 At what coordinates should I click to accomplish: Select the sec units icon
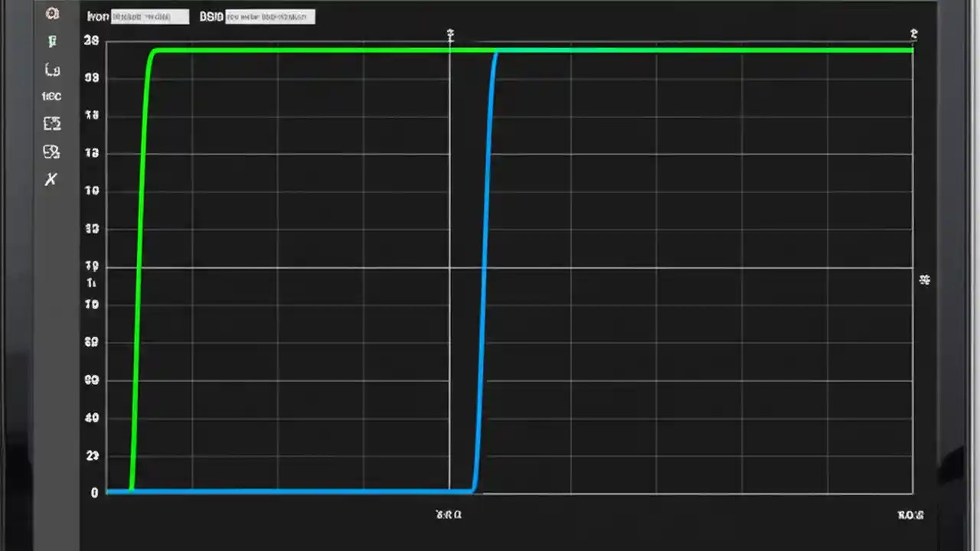point(51,96)
